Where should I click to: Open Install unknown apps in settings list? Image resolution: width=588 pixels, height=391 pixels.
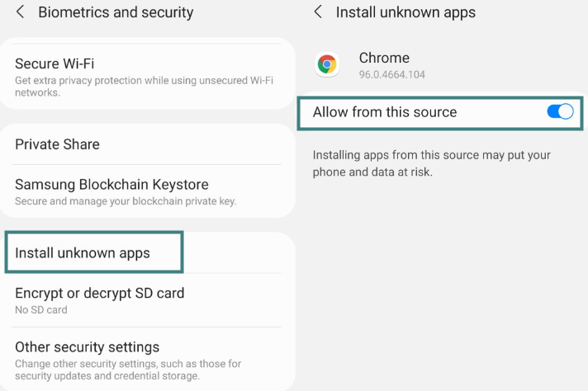(83, 253)
